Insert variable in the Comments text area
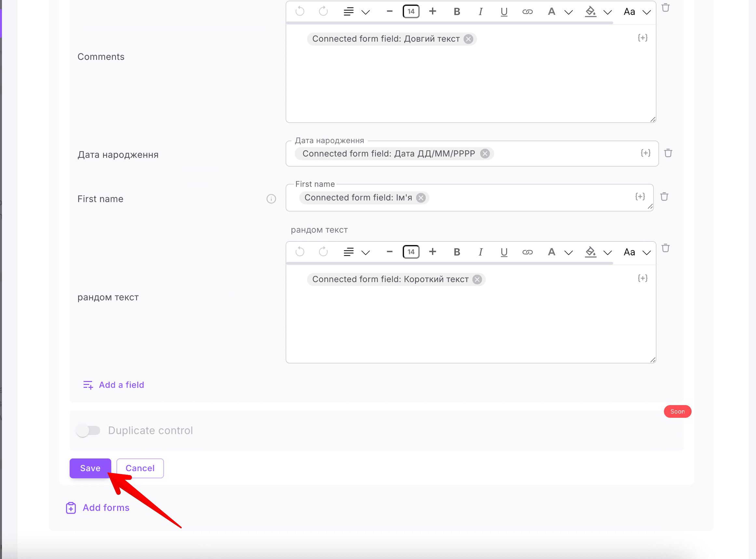 [642, 37]
